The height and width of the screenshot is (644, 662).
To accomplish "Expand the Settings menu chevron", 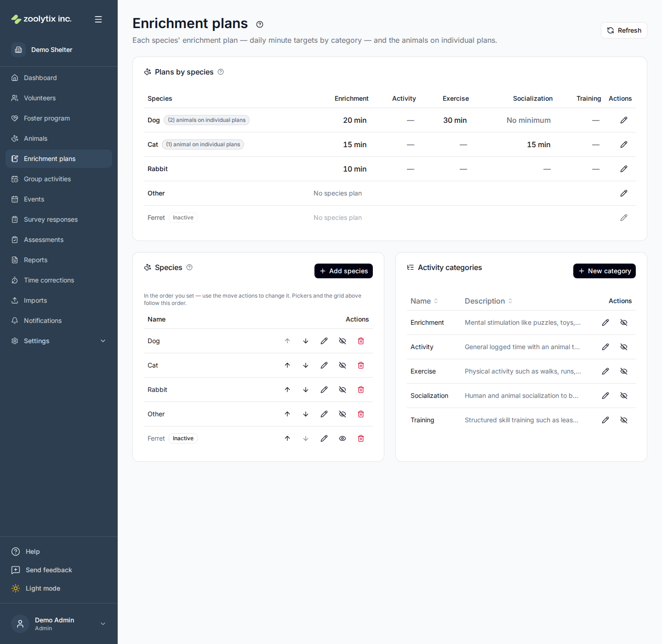I will tap(103, 341).
